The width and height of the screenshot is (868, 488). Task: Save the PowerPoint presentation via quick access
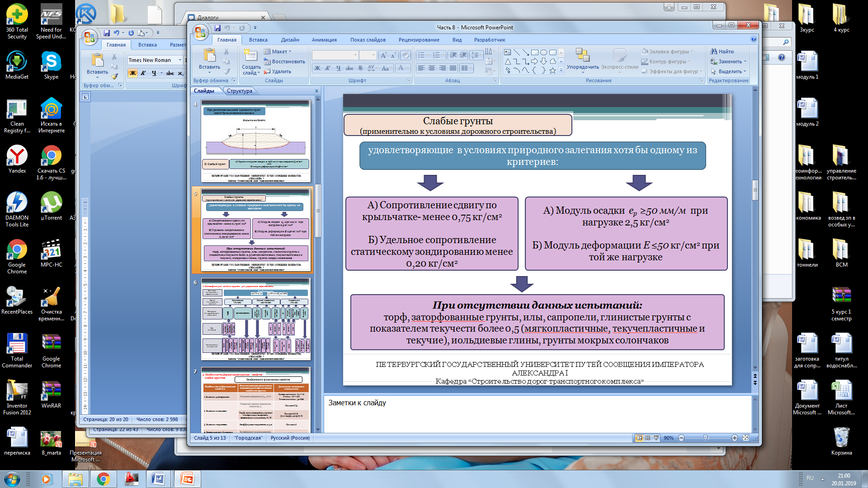coord(217,28)
